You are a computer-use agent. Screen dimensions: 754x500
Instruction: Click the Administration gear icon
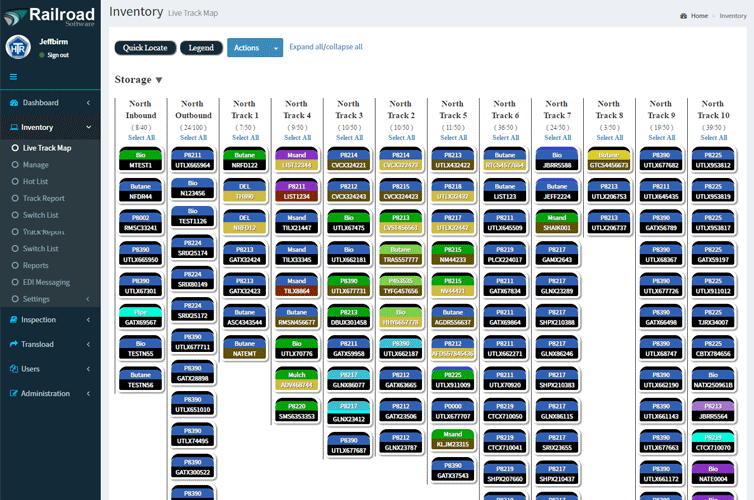[13, 393]
